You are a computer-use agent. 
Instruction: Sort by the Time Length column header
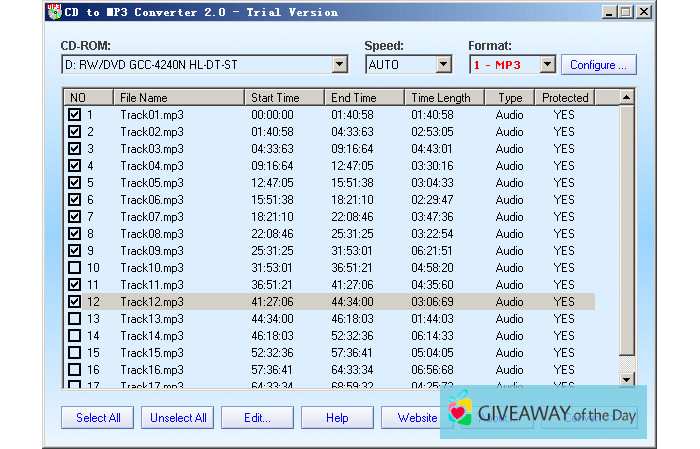click(445, 97)
